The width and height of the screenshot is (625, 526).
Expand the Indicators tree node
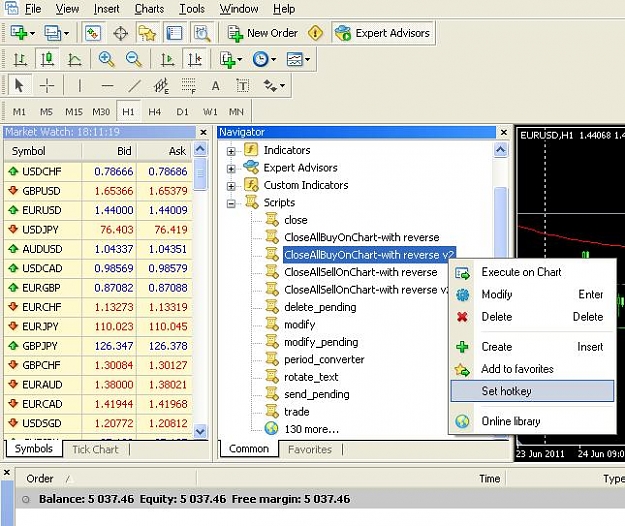coord(231,151)
